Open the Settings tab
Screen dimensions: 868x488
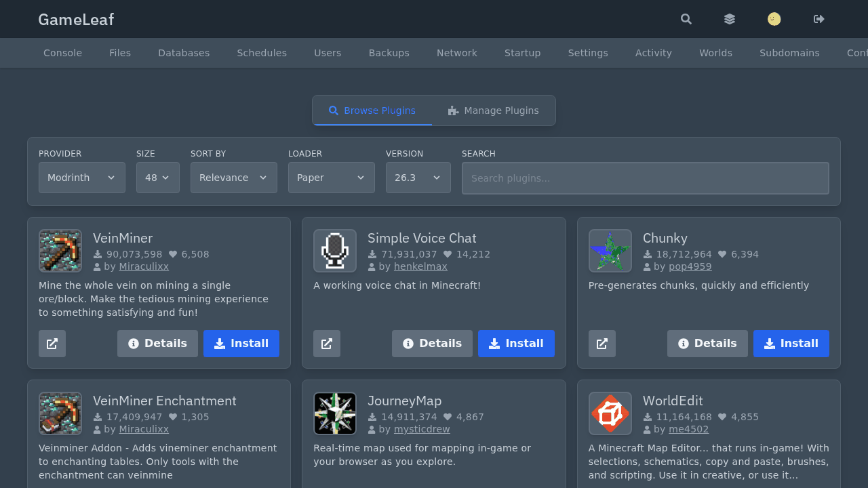(588, 53)
